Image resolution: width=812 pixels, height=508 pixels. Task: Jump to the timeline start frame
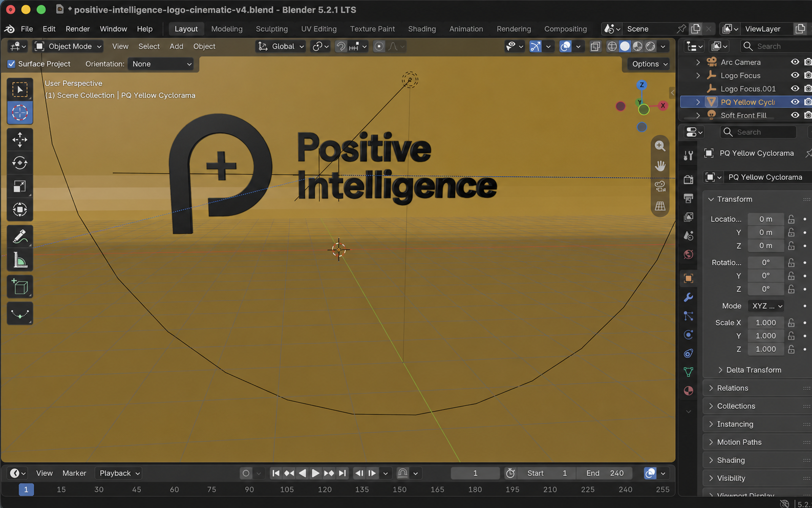click(x=276, y=473)
